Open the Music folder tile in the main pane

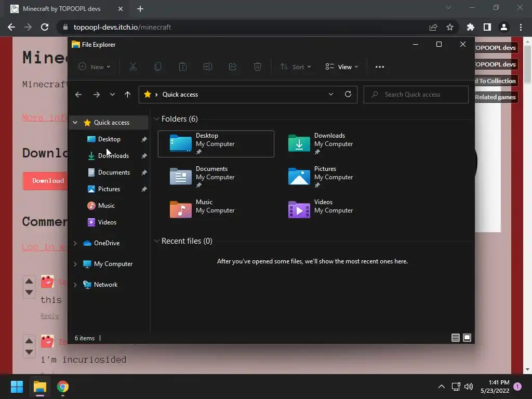click(216, 210)
